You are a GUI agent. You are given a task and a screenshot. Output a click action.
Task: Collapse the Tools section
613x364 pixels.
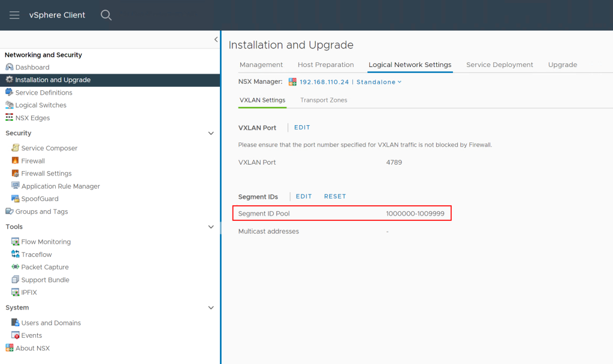coord(210,227)
